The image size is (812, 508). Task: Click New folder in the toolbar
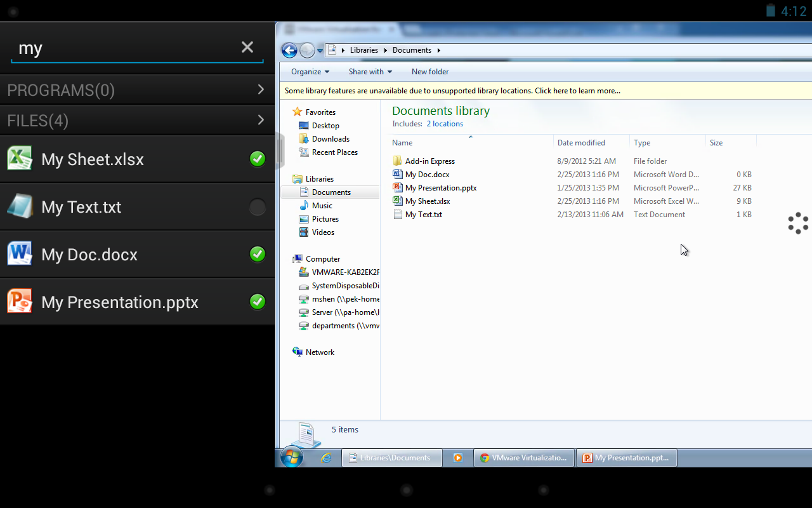[x=429, y=72]
